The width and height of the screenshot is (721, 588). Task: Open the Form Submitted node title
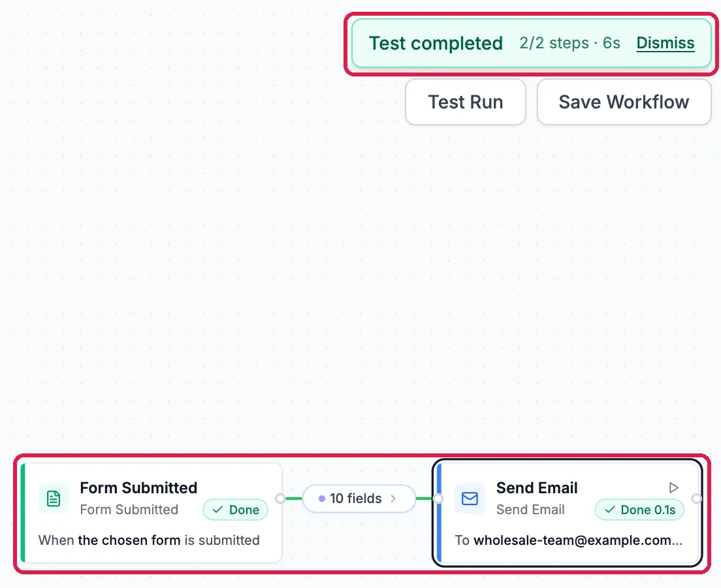138,487
